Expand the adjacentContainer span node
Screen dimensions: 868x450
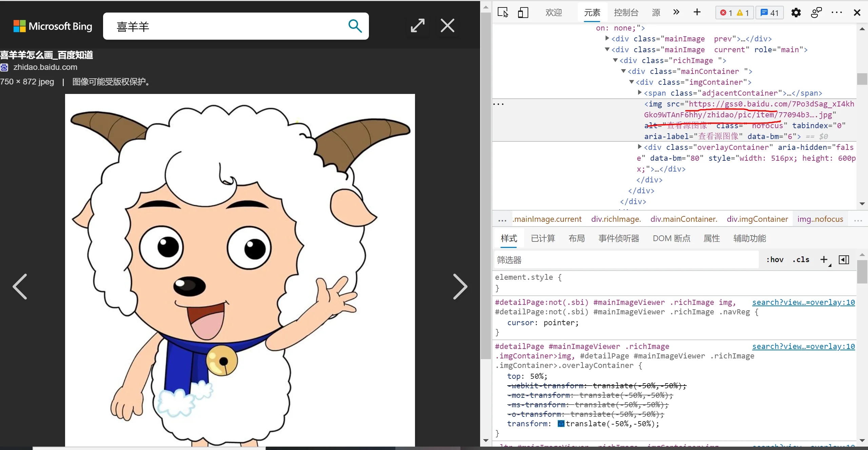(x=640, y=93)
